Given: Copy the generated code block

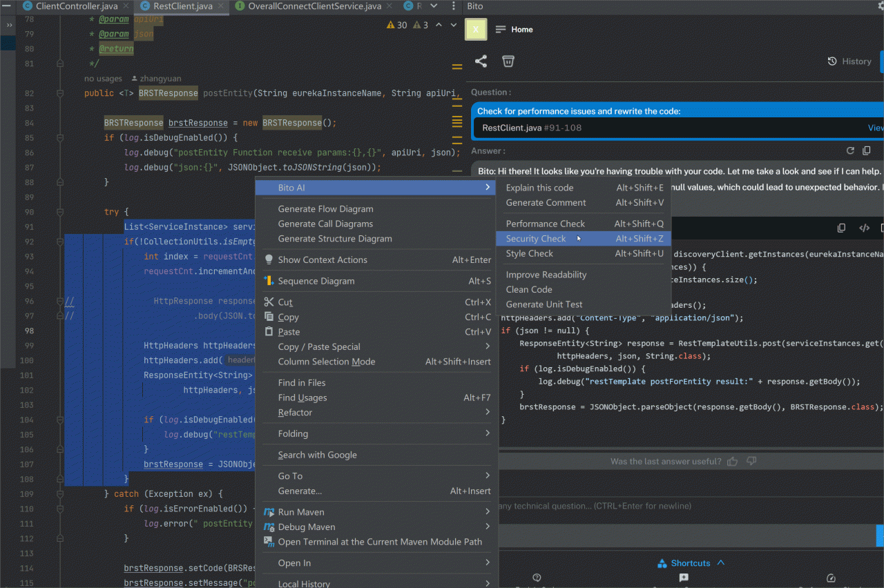Looking at the screenshot, I should coord(841,228).
